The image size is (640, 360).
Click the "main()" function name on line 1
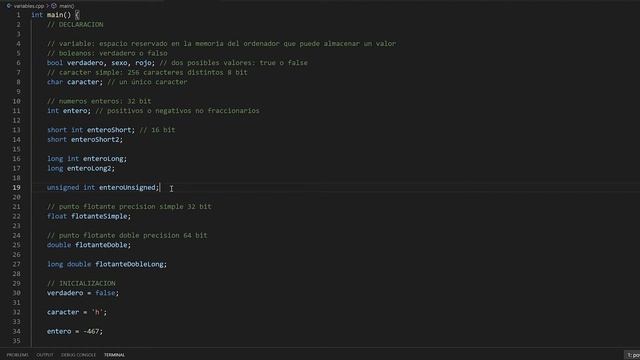click(x=59, y=15)
